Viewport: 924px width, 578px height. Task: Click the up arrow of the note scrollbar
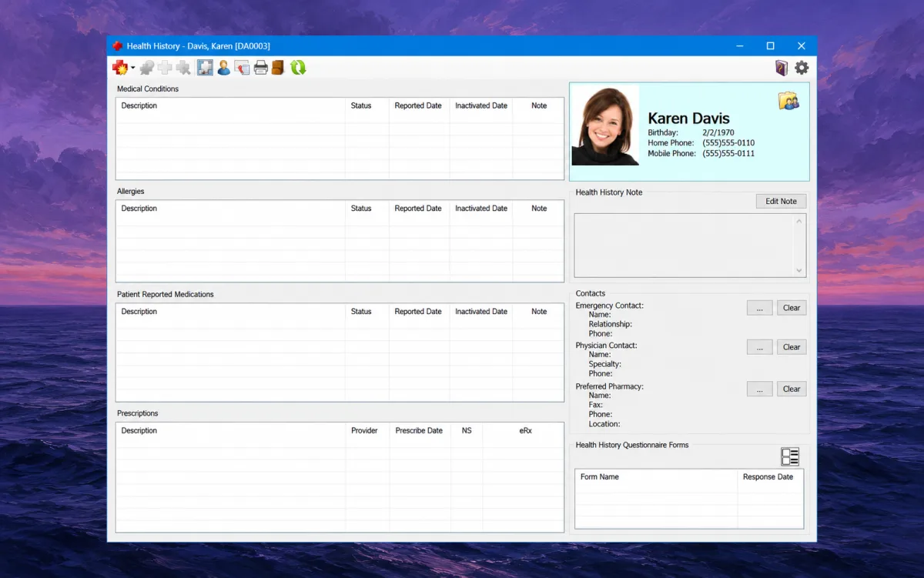799,222
